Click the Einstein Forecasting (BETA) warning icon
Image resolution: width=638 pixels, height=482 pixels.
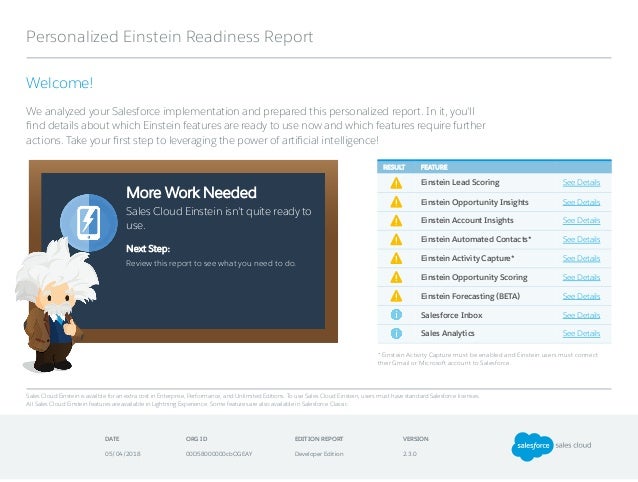[x=396, y=296]
